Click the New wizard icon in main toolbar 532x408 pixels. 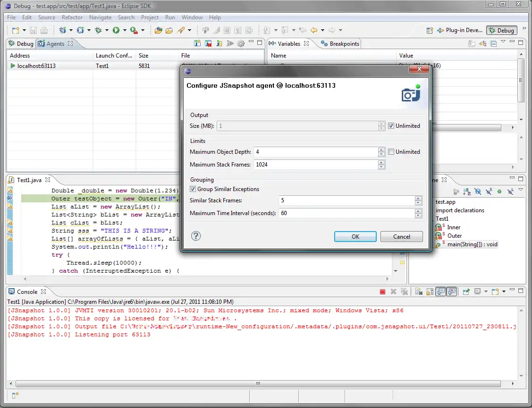(x=16, y=30)
